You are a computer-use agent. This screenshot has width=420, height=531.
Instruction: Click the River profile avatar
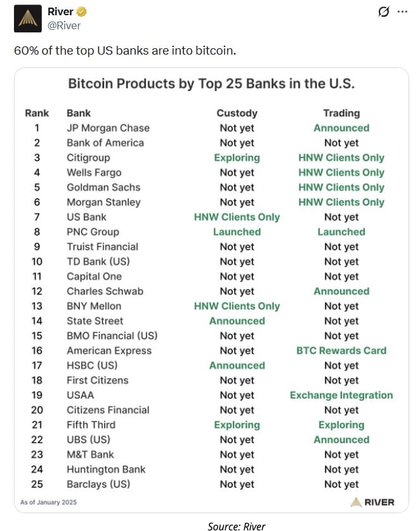tap(27, 18)
